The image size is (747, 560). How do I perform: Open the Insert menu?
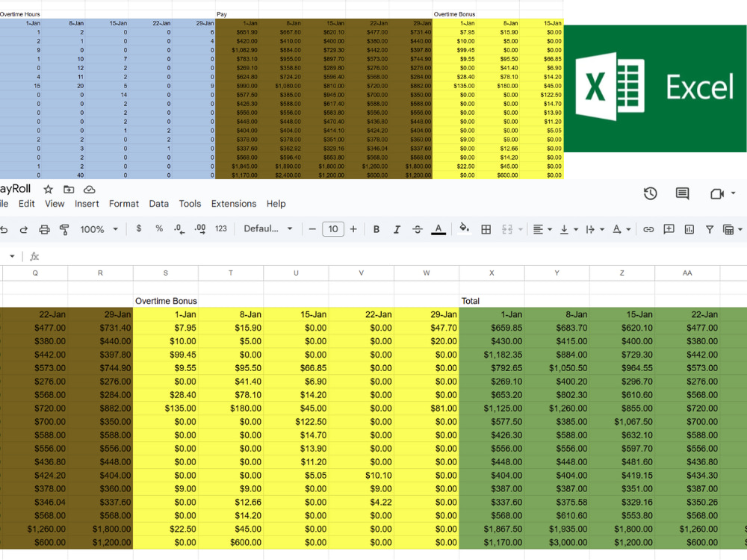[x=87, y=204]
